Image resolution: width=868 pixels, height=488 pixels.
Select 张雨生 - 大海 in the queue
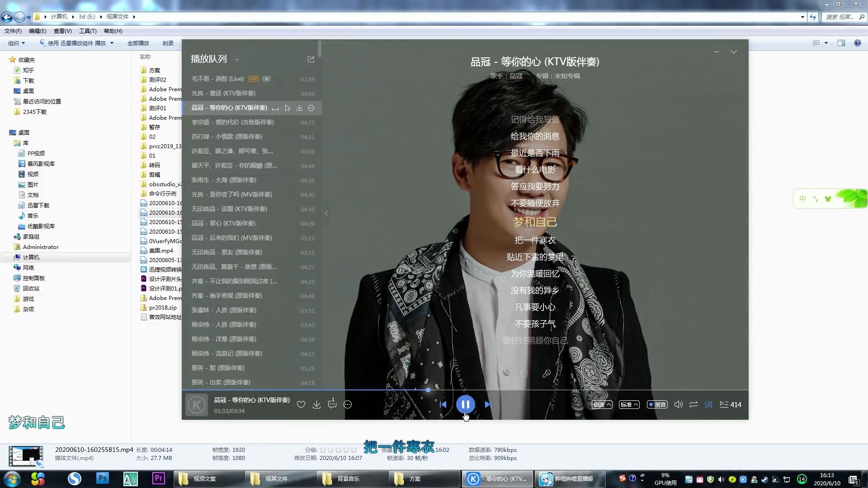click(252, 180)
